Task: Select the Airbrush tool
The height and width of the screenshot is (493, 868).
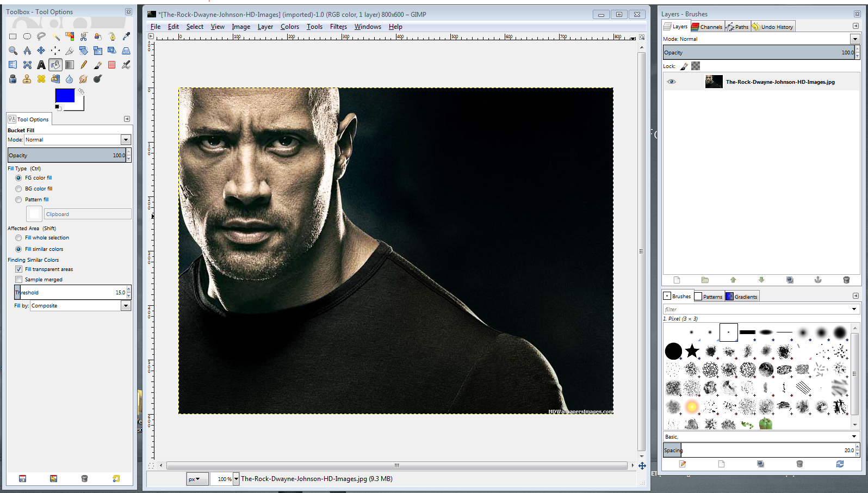Action: tap(126, 65)
